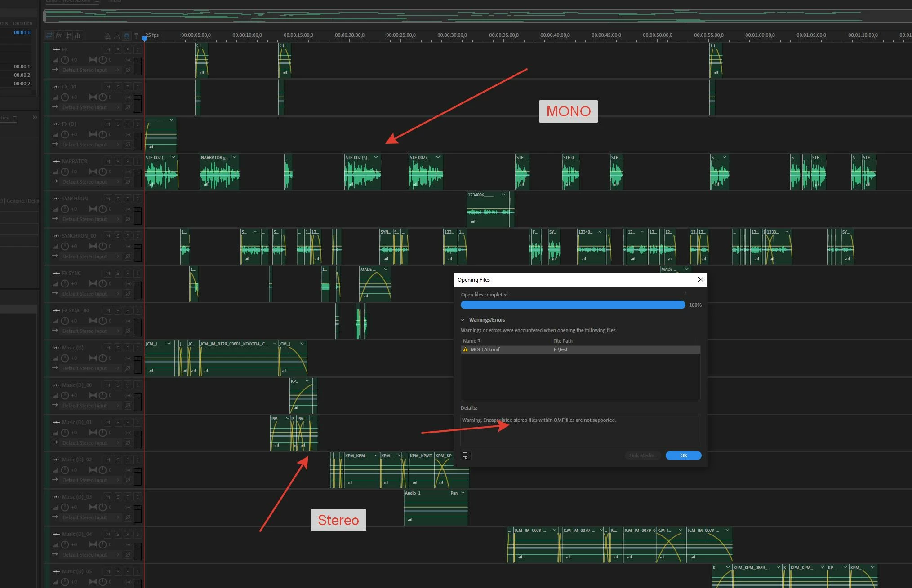Open the NARRATOR g.. clip dropdown arrow
912x588 pixels.
[234, 157]
